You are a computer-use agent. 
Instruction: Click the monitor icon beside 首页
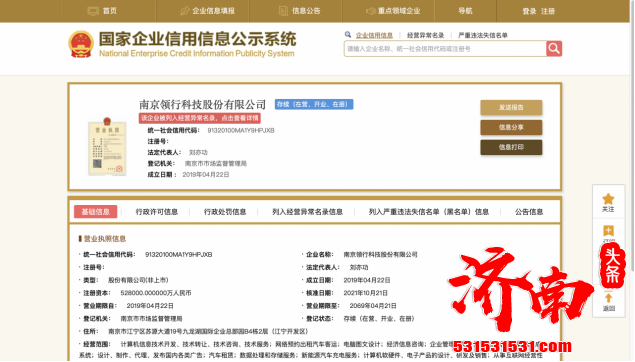93,11
